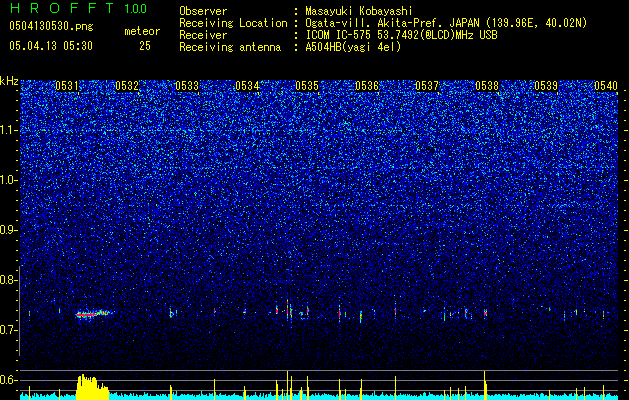This screenshot has height=400, width=629.
Task: Click the 0540 time marker
Action: [x=606, y=86]
